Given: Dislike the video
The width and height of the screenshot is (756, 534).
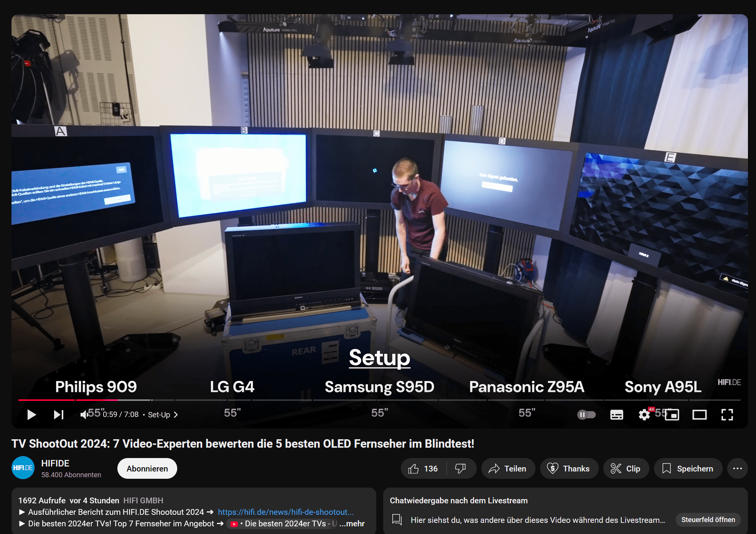Looking at the screenshot, I should point(461,468).
